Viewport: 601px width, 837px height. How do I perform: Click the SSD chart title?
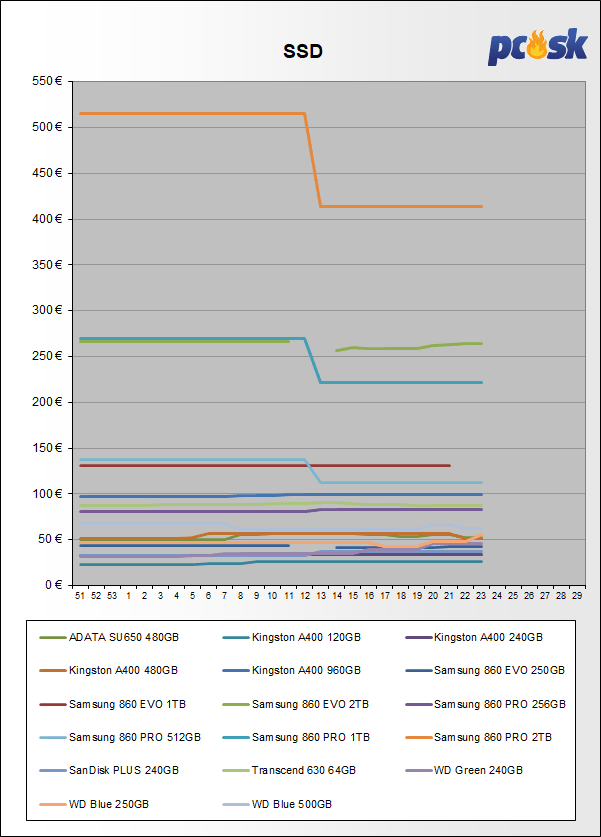coord(303,51)
